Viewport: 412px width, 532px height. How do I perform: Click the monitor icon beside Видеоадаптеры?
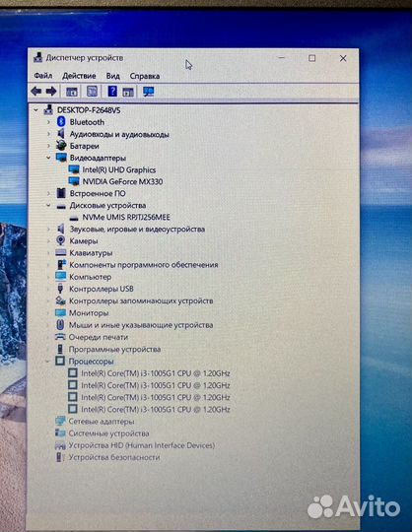point(61,158)
